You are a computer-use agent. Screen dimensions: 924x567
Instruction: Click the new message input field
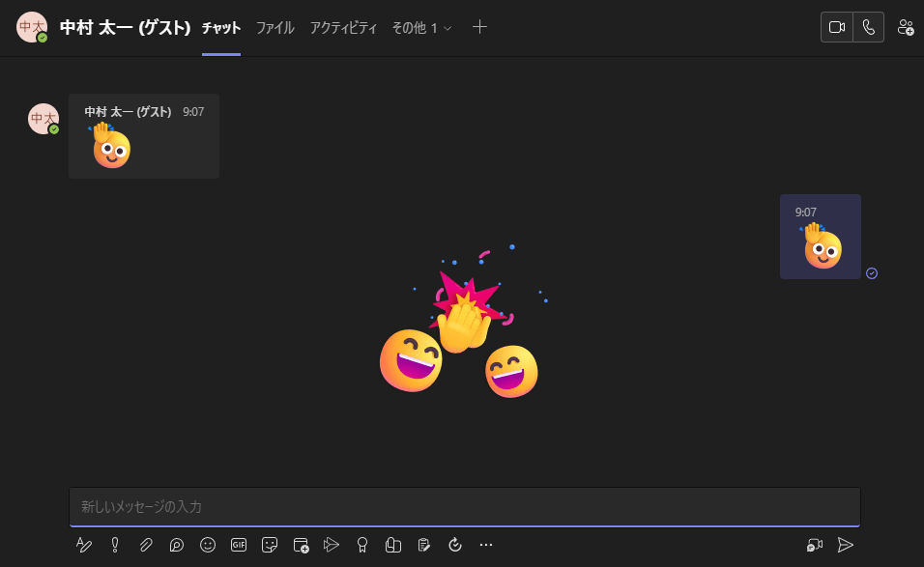464,506
